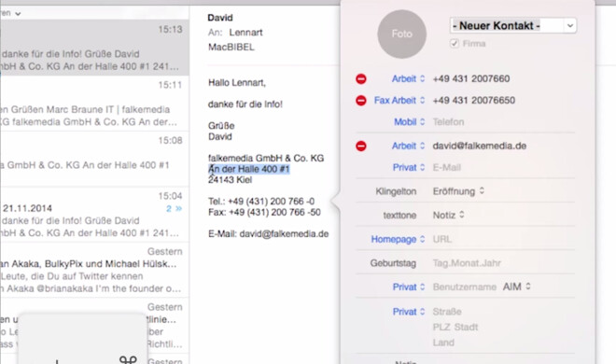This screenshot has width=616, height=364.
Task: Click sender name David in the header
Action: (x=220, y=18)
